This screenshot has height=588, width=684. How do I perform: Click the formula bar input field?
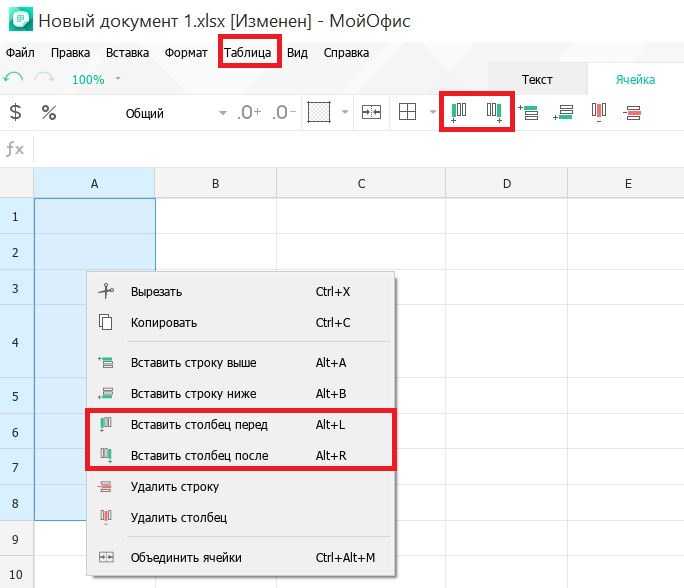[350, 149]
